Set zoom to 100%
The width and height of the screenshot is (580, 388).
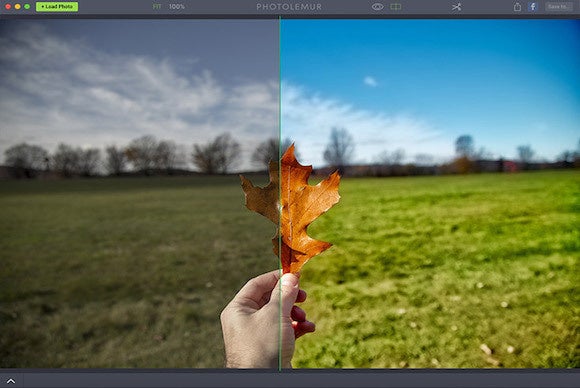pyautogui.click(x=177, y=7)
